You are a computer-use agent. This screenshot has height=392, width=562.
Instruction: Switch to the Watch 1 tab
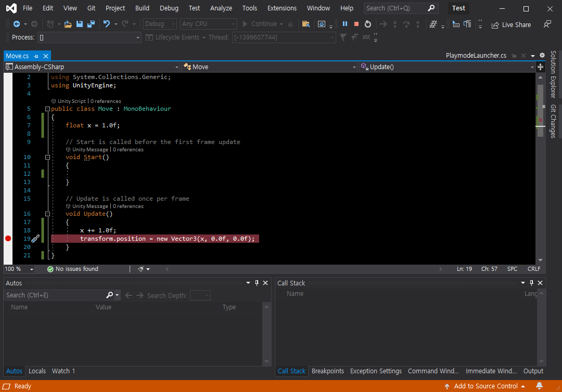(x=63, y=371)
